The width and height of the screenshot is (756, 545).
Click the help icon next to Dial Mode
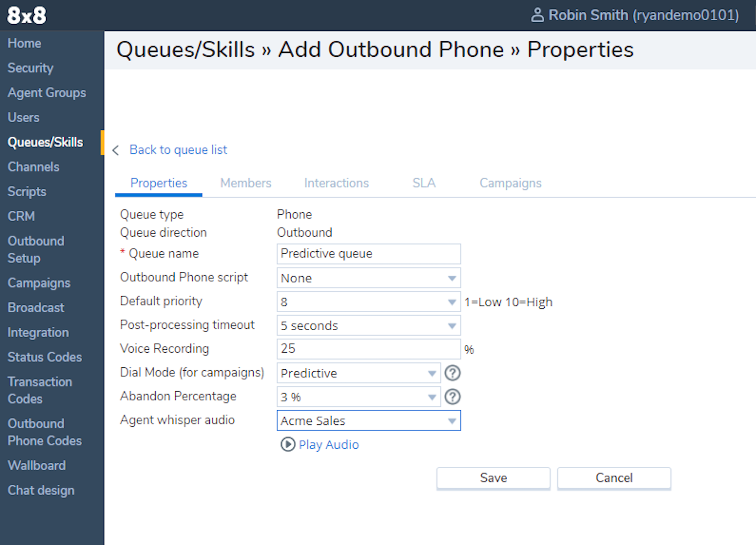click(x=452, y=373)
